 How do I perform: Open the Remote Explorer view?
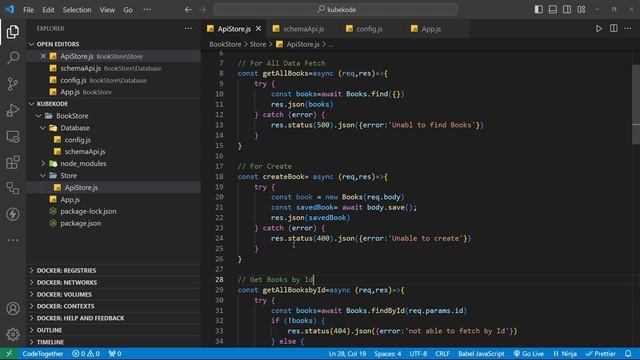pos(13,136)
